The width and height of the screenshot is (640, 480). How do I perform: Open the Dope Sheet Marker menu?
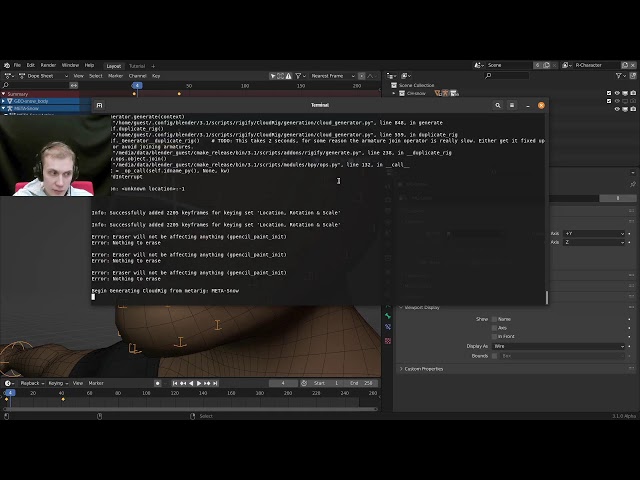(116, 76)
